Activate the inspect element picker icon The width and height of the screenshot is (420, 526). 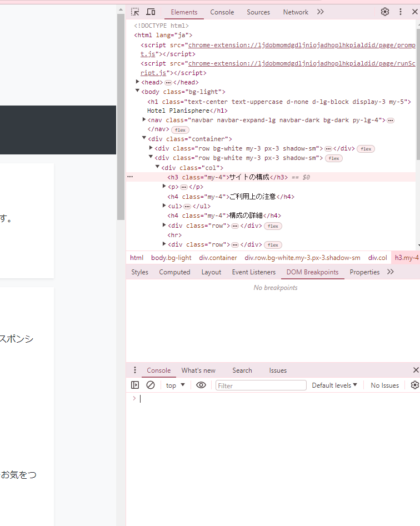[135, 12]
